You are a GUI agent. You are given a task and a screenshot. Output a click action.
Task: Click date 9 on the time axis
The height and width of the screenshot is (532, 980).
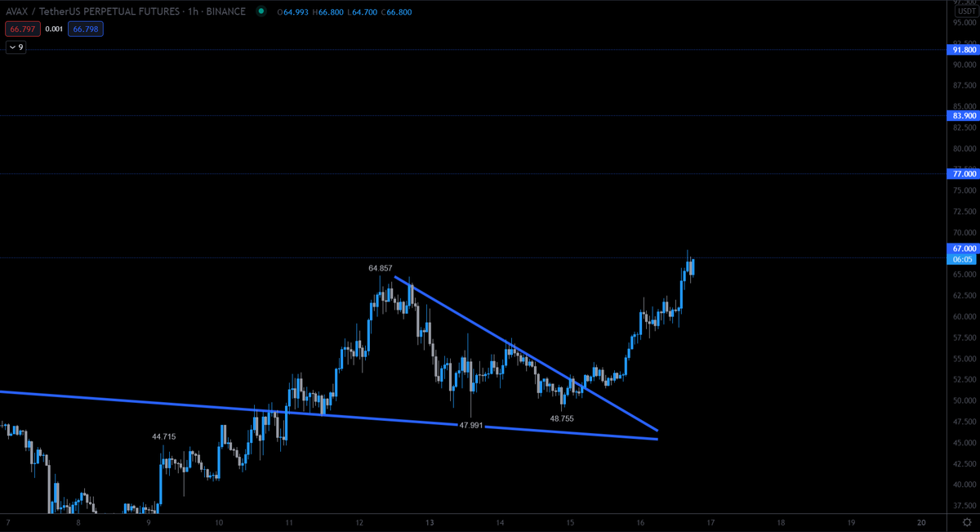(x=149, y=522)
